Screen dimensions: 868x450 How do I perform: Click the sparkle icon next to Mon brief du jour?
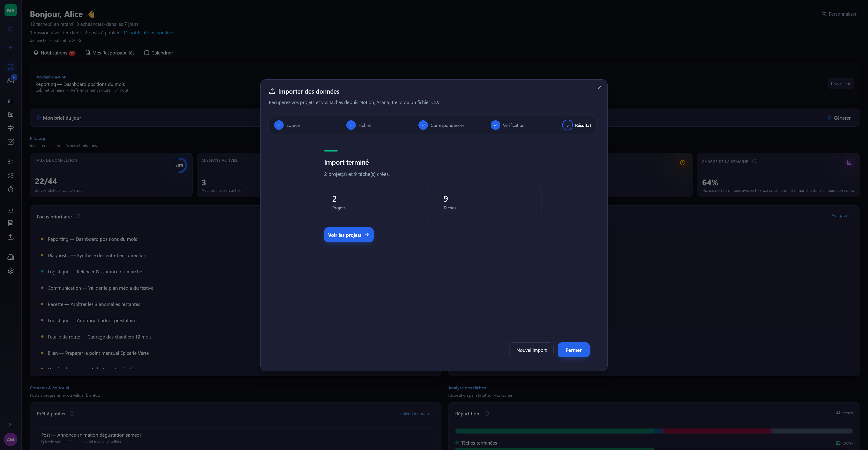tap(38, 118)
